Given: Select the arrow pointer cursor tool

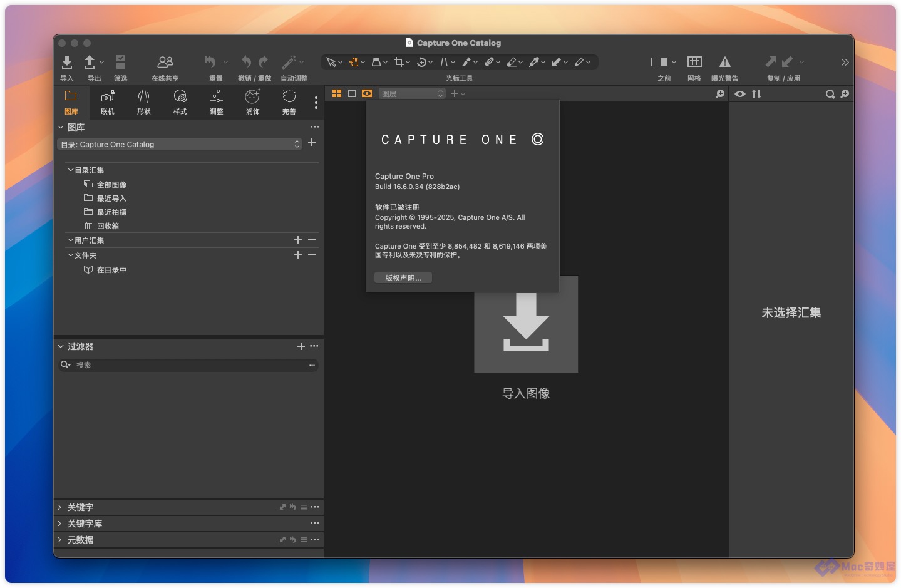Looking at the screenshot, I should (331, 62).
